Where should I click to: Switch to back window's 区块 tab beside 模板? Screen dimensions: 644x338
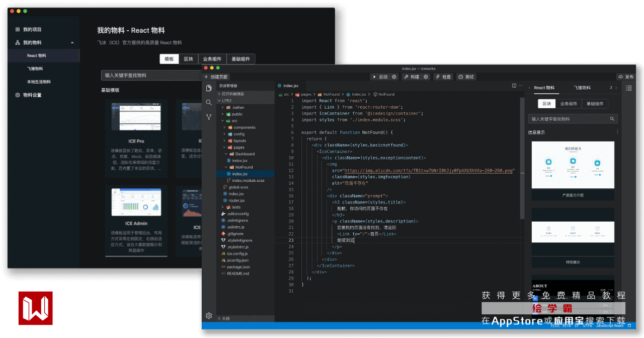188,59
